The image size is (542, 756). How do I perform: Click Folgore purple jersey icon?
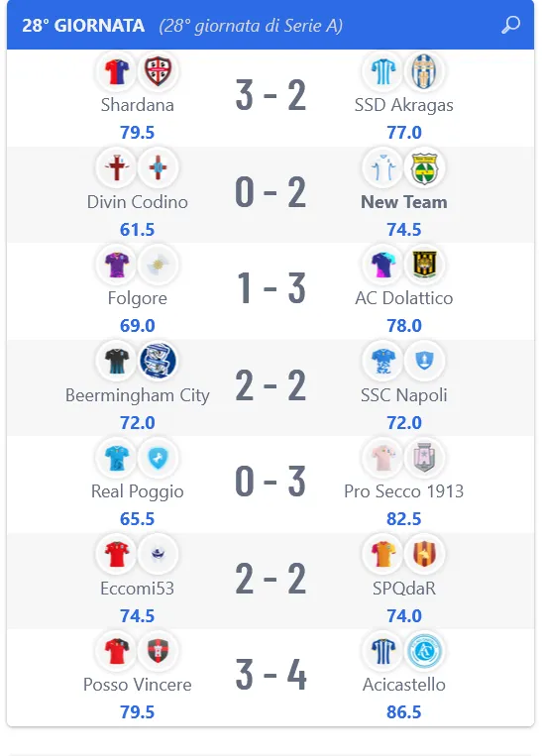tap(117, 265)
